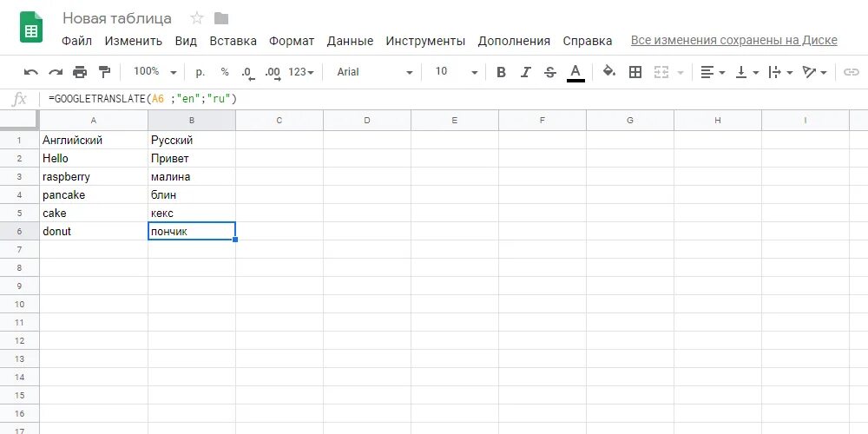Click the Google Sheets home logo
The width and height of the screenshot is (868, 434).
(31, 27)
